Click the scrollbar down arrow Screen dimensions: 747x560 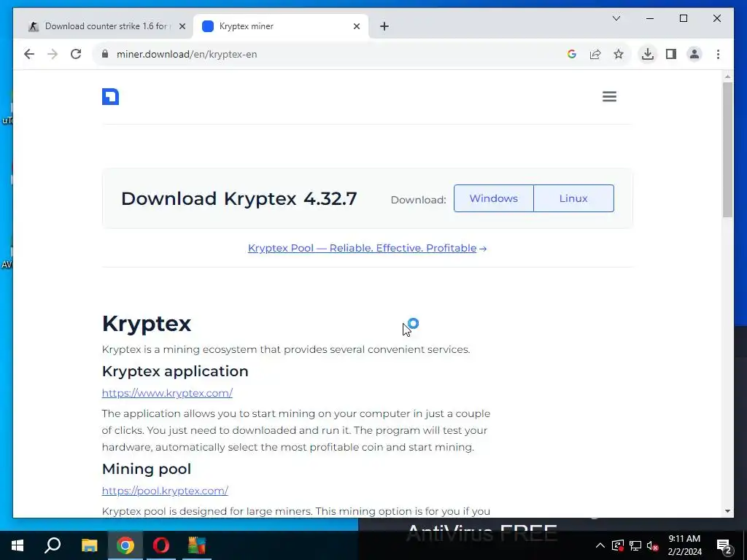[x=727, y=511]
